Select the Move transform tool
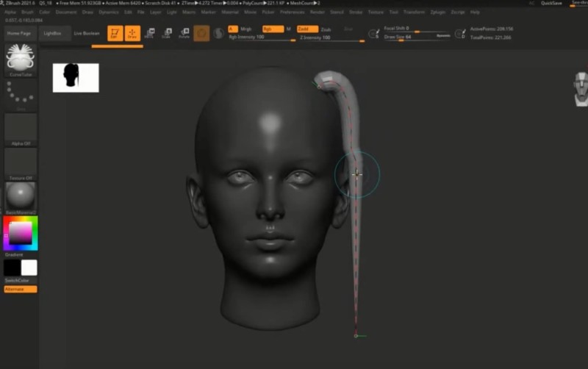The height and width of the screenshot is (369, 588). [x=151, y=33]
